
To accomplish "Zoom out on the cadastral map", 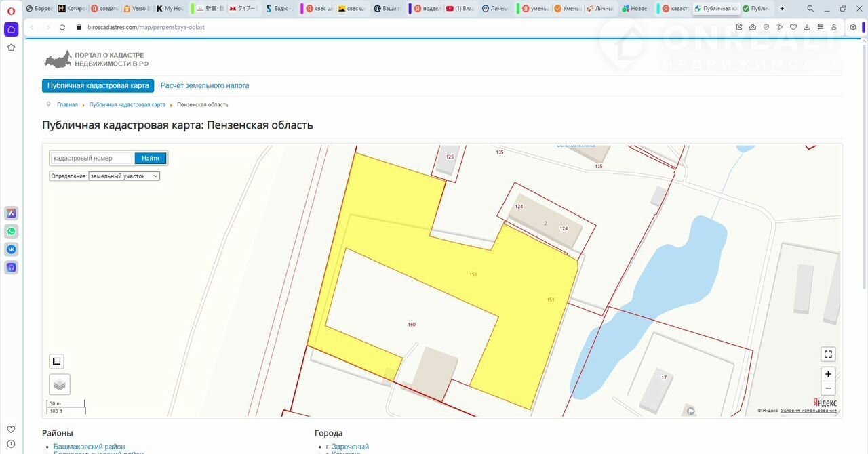I will pos(827,388).
